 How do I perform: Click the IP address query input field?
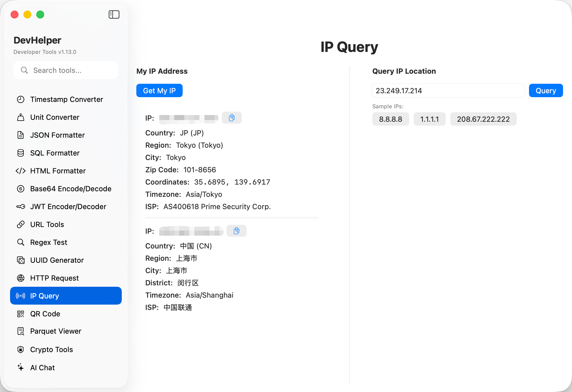pos(448,91)
